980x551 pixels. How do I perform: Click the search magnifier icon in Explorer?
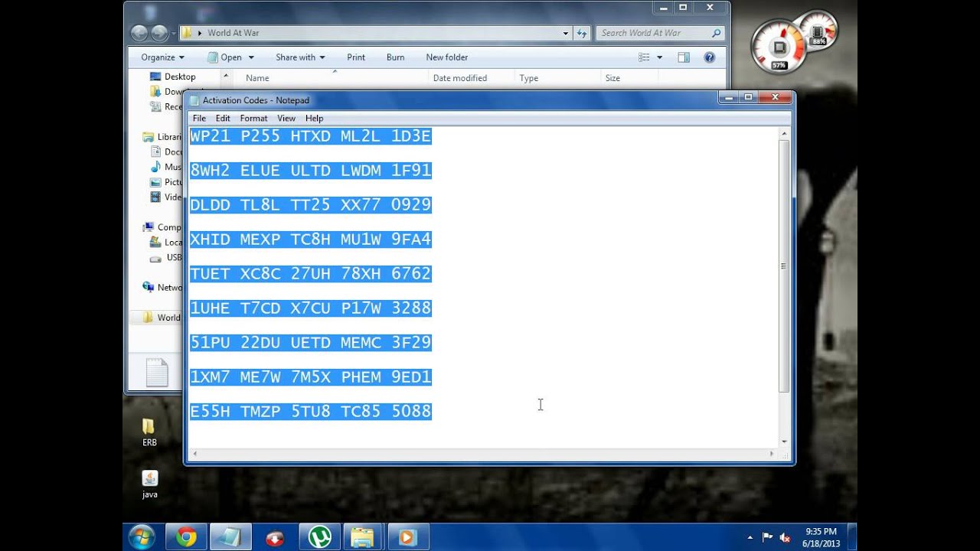[x=717, y=33]
